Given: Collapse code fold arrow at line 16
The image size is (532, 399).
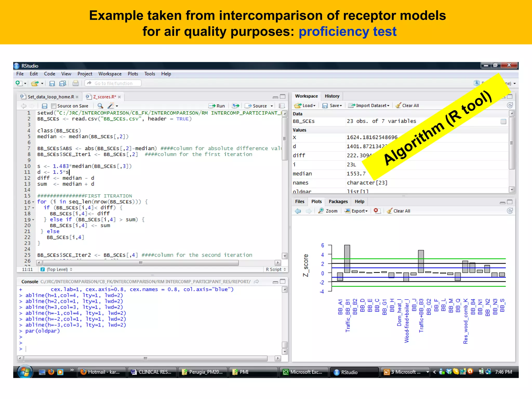Looking at the screenshot, I should (33, 202).
